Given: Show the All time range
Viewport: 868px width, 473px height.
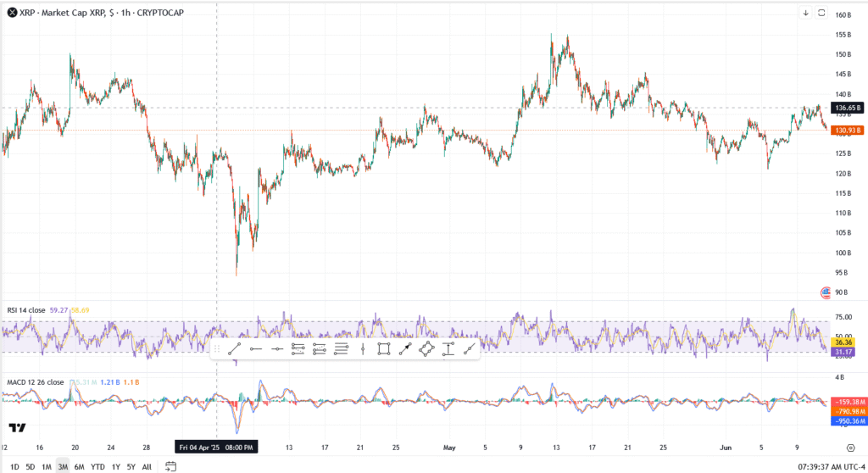Looking at the screenshot, I should pos(146,466).
